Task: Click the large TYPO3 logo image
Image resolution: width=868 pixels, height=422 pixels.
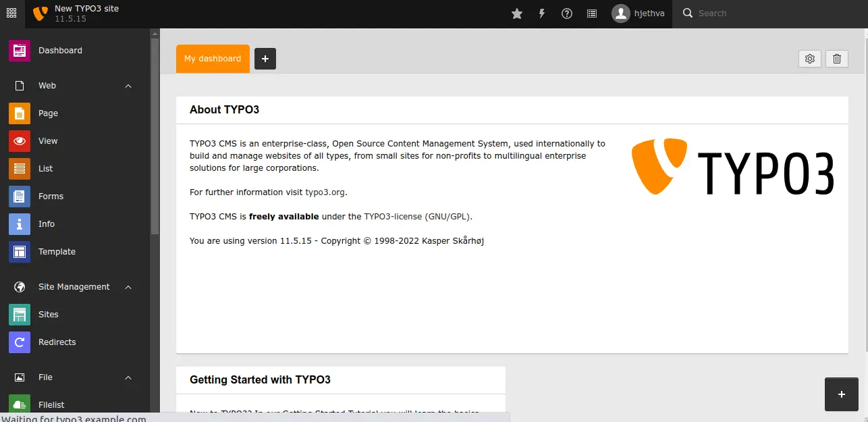Action: (732, 167)
